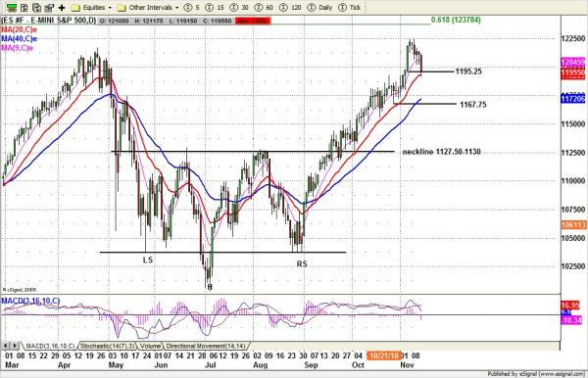Image resolution: width=588 pixels, height=378 pixels.
Task: Click the red 16.95 MACD value marker
Action: point(571,306)
